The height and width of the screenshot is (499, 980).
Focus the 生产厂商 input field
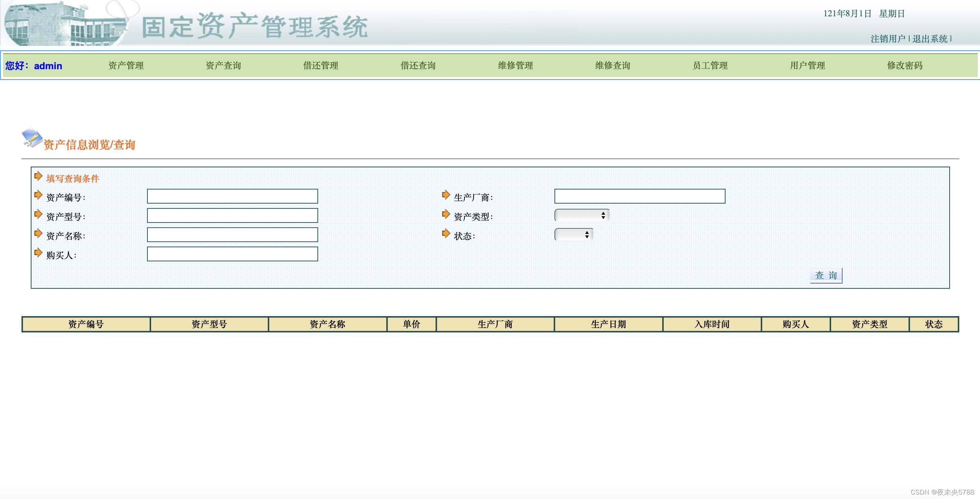tap(640, 196)
